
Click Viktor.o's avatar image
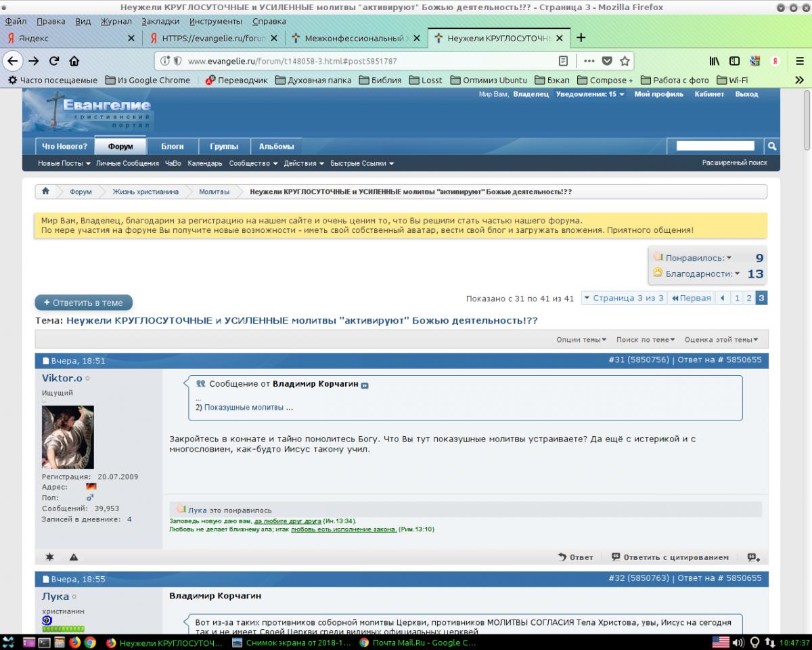point(68,437)
